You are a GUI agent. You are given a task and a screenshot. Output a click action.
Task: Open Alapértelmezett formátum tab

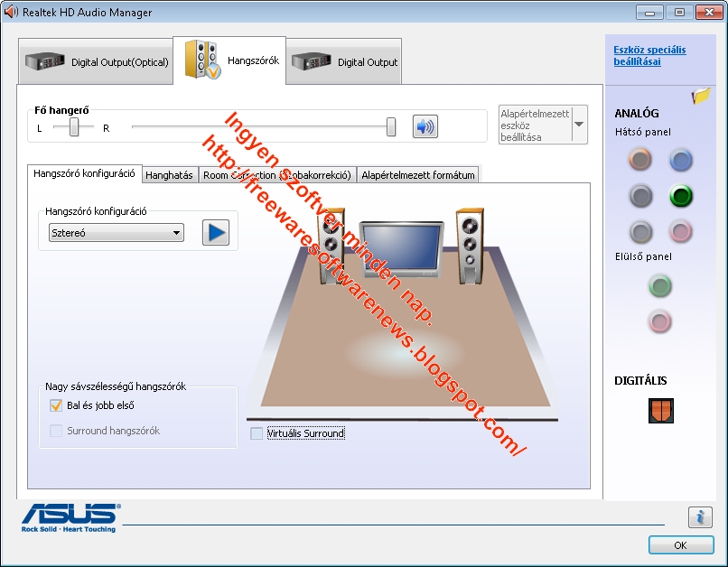(x=418, y=175)
